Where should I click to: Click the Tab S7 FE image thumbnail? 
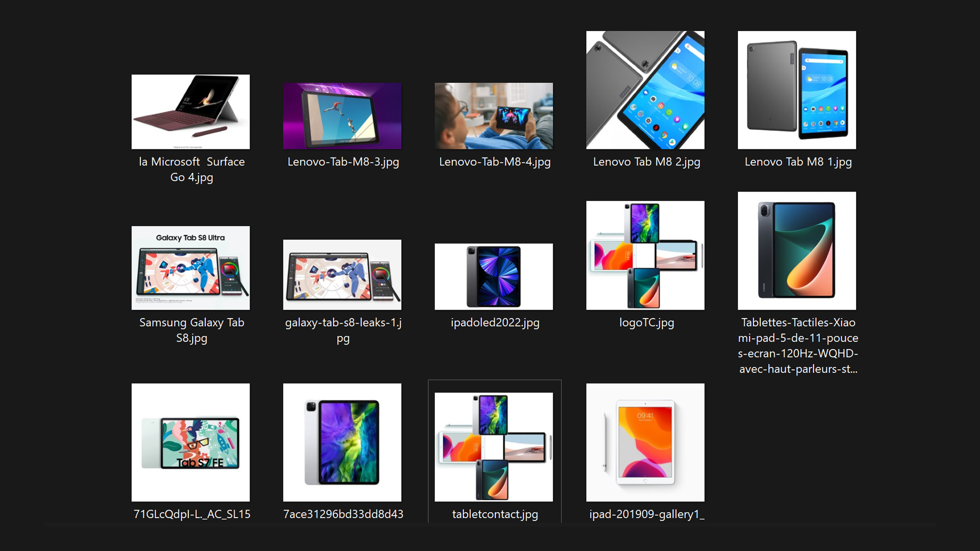point(190,443)
